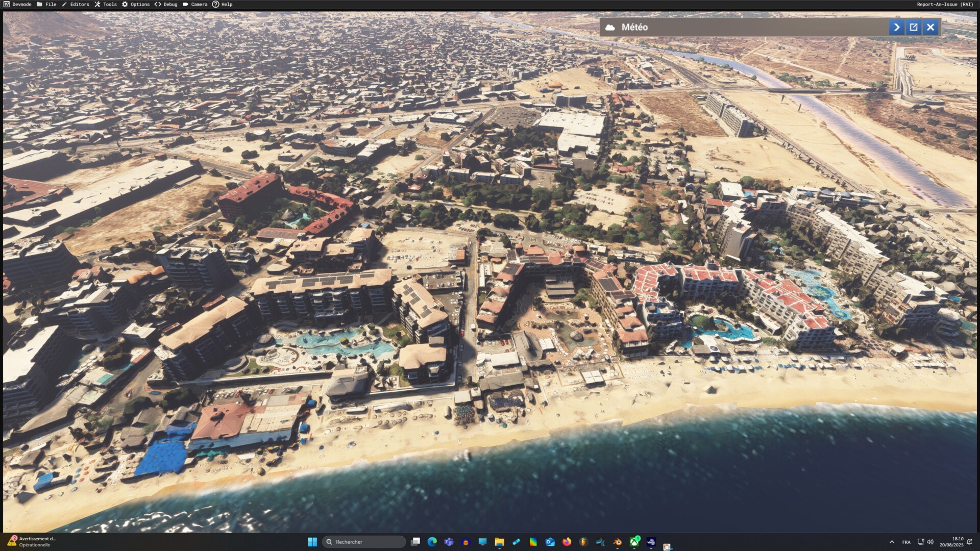Show hidden system tray icons
Image resolution: width=980 pixels, height=551 pixels.
click(892, 542)
